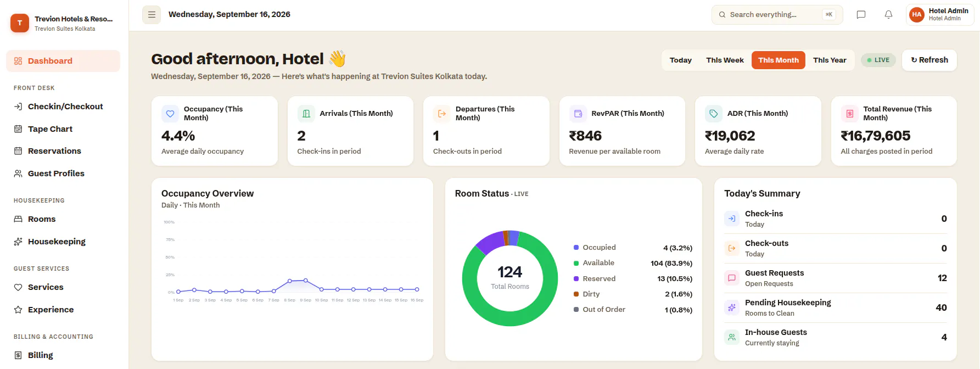Switch to This Year period

[830, 60]
